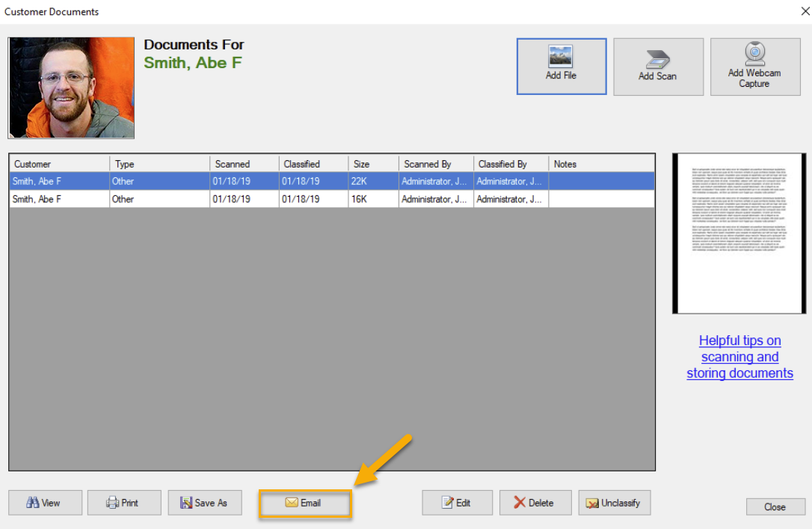Click the Edit button label
The image size is (812, 529).
click(x=463, y=503)
